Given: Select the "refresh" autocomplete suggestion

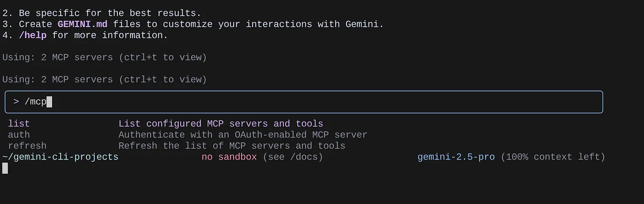Looking at the screenshot, I should 27,146.
